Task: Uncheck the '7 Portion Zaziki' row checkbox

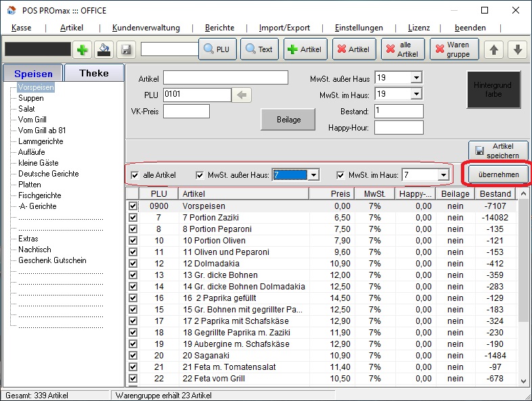Action: pyautogui.click(x=133, y=218)
